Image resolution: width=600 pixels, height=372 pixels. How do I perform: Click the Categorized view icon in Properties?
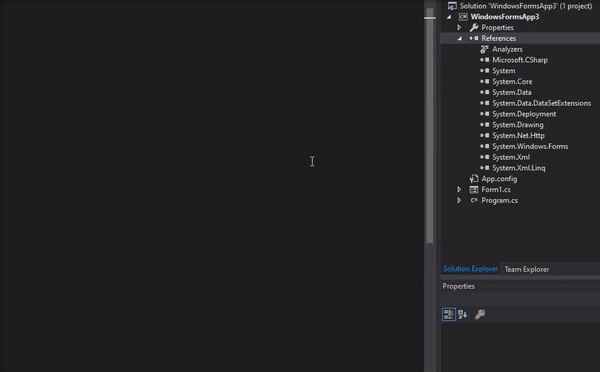(x=448, y=314)
